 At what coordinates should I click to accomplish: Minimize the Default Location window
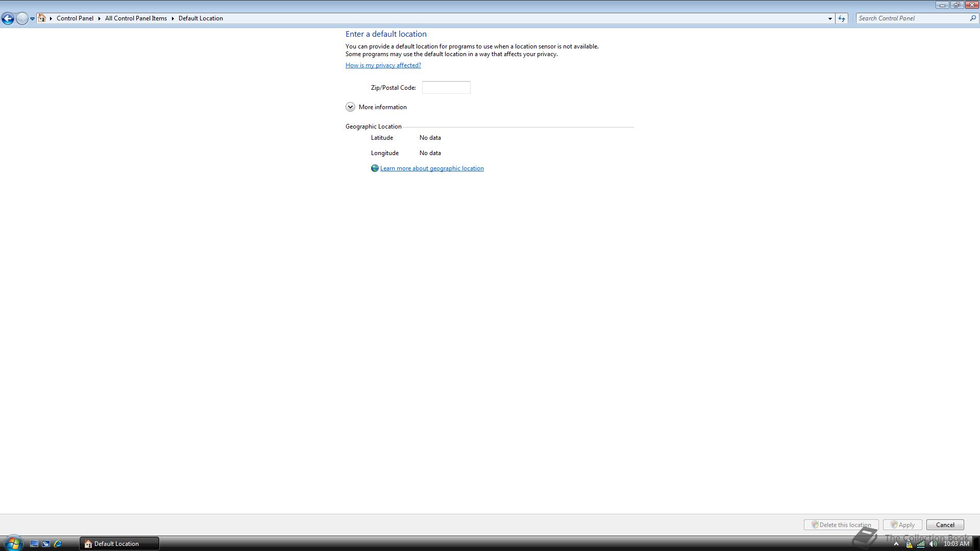pyautogui.click(x=942, y=5)
